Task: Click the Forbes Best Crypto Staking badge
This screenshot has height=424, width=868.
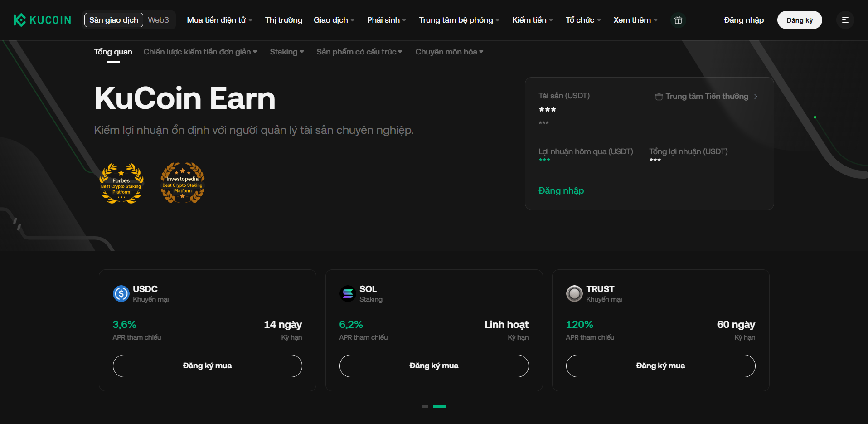Action: tap(121, 183)
